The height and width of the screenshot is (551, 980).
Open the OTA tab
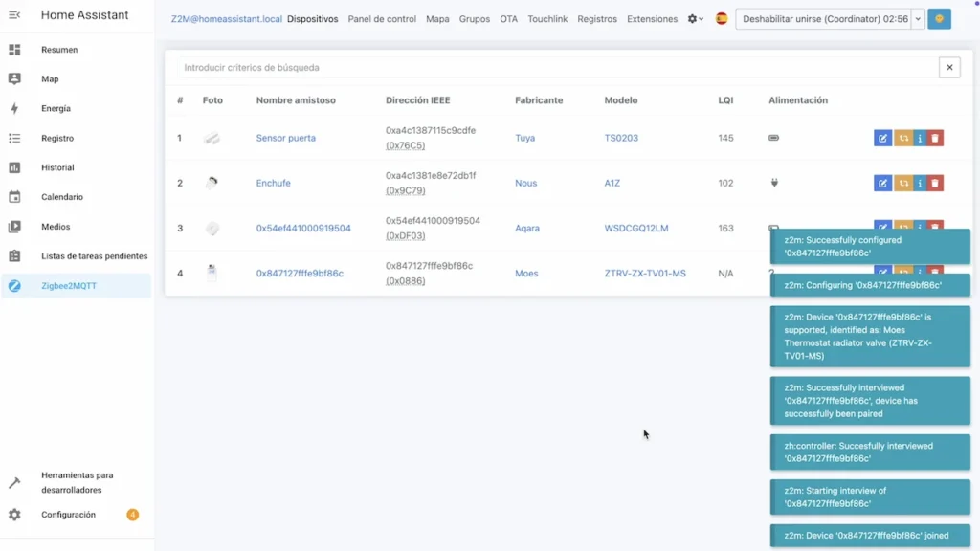point(509,19)
